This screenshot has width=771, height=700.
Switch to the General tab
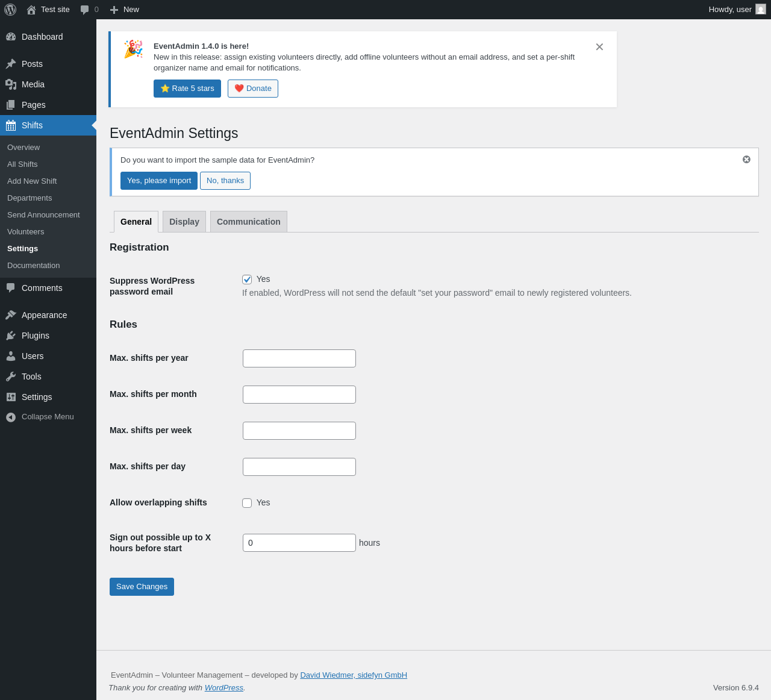point(136,222)
